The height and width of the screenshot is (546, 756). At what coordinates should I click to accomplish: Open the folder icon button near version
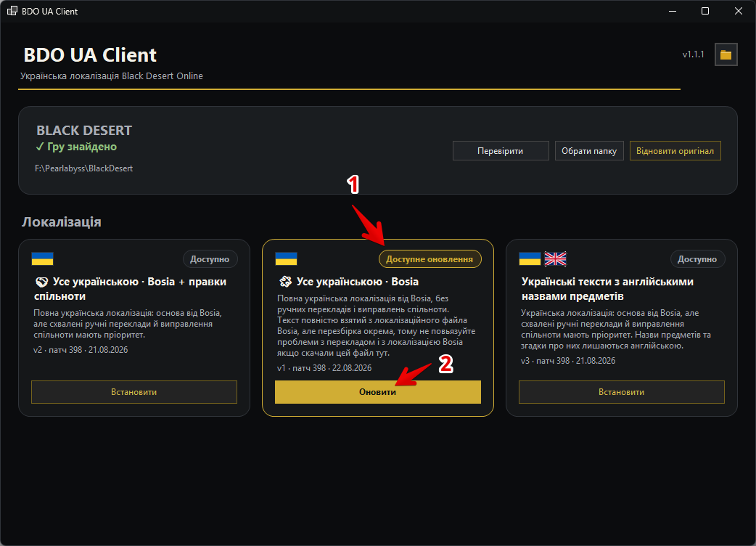click(x=726, y=54)
